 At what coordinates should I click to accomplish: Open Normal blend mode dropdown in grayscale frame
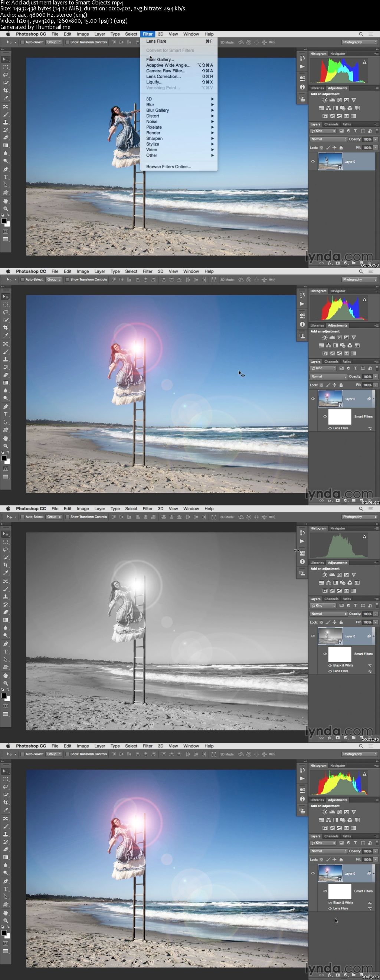point(328,614)
